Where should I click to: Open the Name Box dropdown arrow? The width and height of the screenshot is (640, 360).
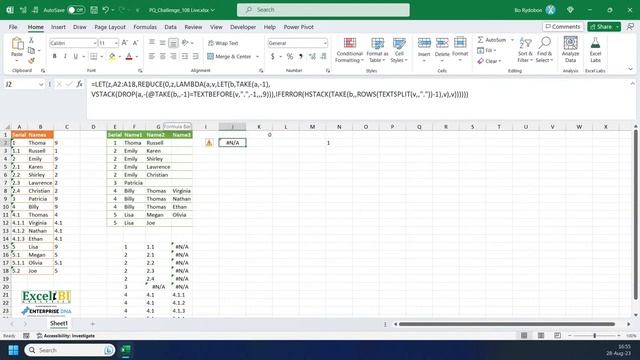pyautogui.click(x=41, y=84)
